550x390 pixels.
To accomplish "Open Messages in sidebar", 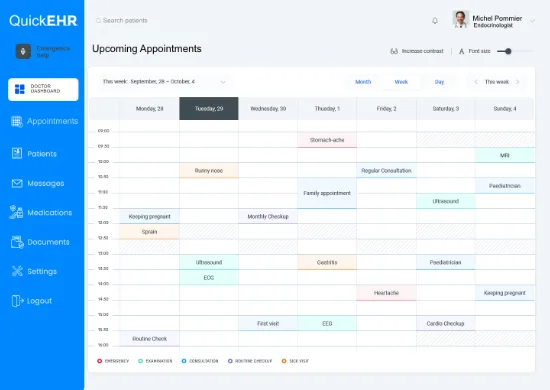I will pos(38,183).
